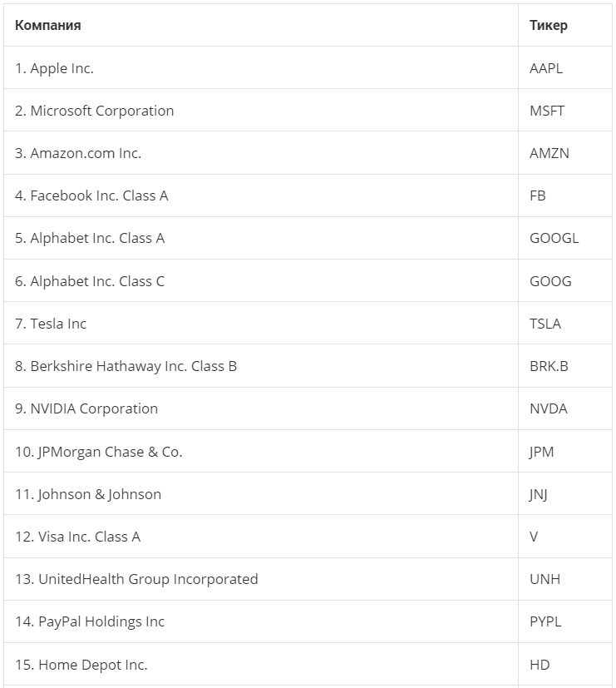Select Alphabet Inc. Class A entry
This screenshot has height=688, width=616.
pos(90,238)
